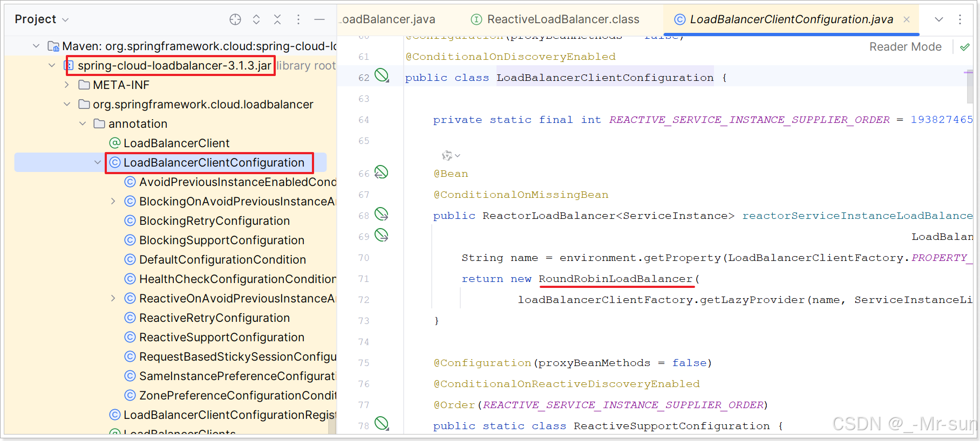Select BlockingRetryConfiguration class
This screenshot has height=441, width=980.
coord(214,221)
